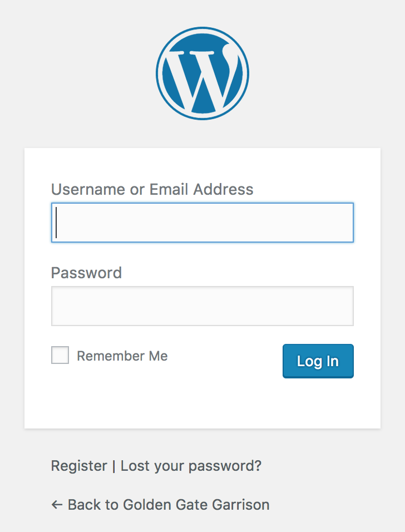Viewport: 405px width, 532px height.
Task: Submit credentials via Log In
Action: pos(318,361)
